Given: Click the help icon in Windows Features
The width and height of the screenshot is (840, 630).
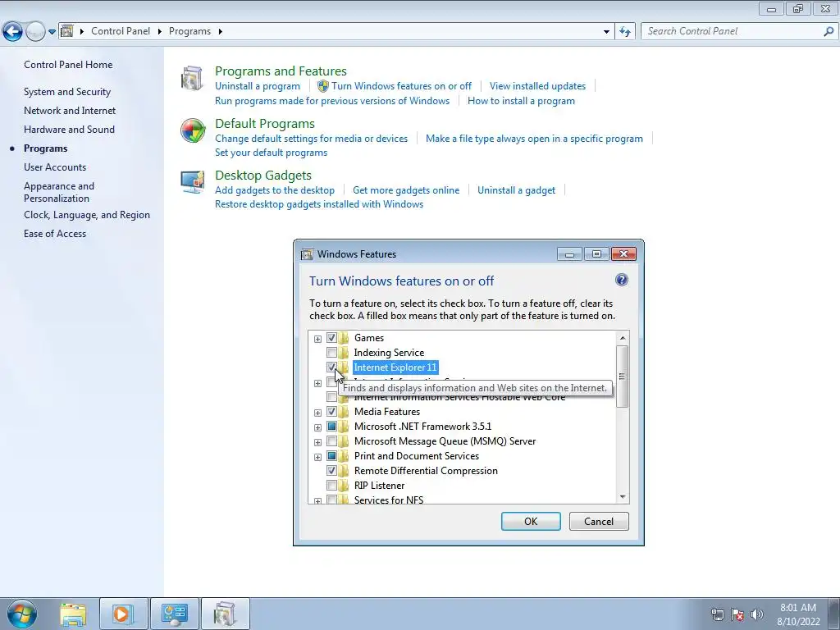Looking at the screenshot, I should coord(622,280).
